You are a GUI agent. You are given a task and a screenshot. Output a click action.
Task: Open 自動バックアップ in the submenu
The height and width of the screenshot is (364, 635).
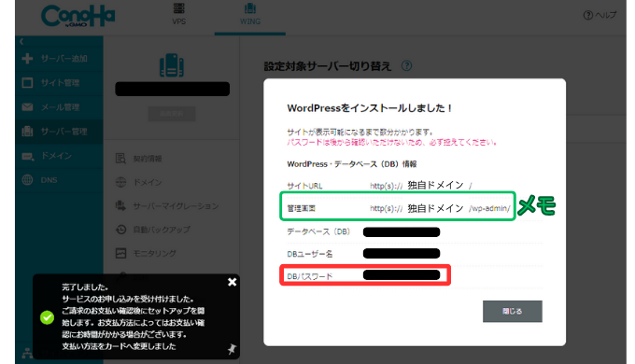162,230
